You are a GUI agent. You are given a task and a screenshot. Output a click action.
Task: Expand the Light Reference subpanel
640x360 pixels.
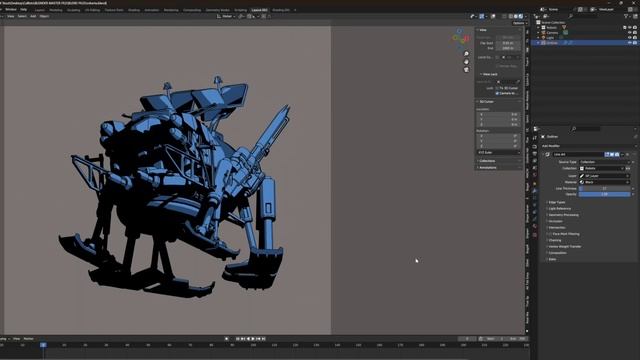coord(559,209)
